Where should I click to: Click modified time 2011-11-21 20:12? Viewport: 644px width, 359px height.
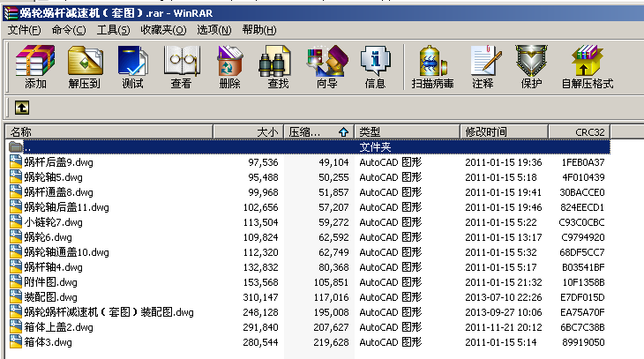[x=504, y=327]
